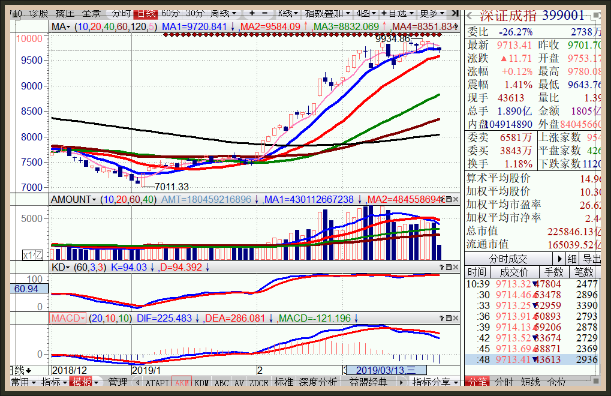Select the ABC indicator tab

click(x=222, y=383)
